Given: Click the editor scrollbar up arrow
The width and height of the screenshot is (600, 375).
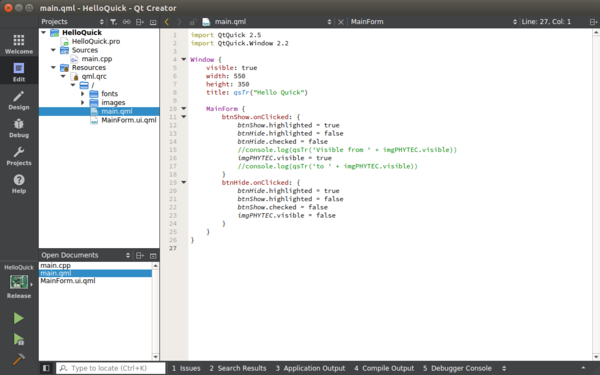Looking at the screenshot, I should pos(596,33).
